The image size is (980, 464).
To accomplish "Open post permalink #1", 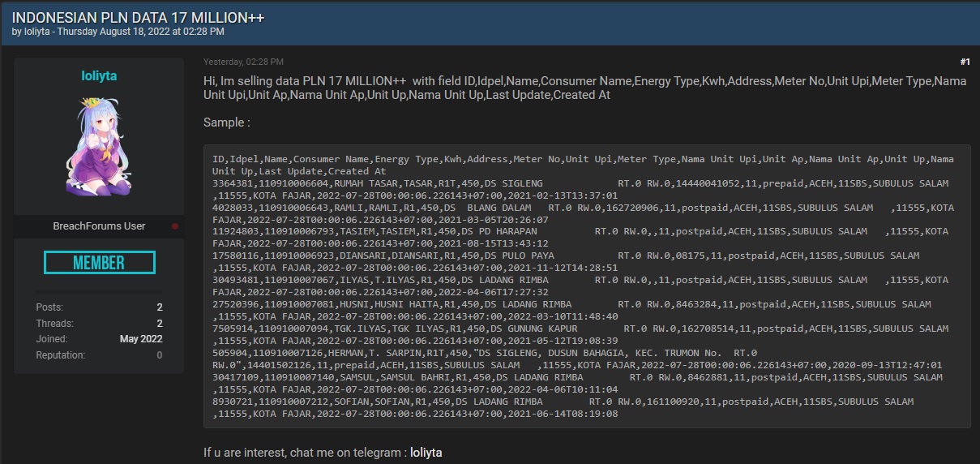I will pos(965,62).
